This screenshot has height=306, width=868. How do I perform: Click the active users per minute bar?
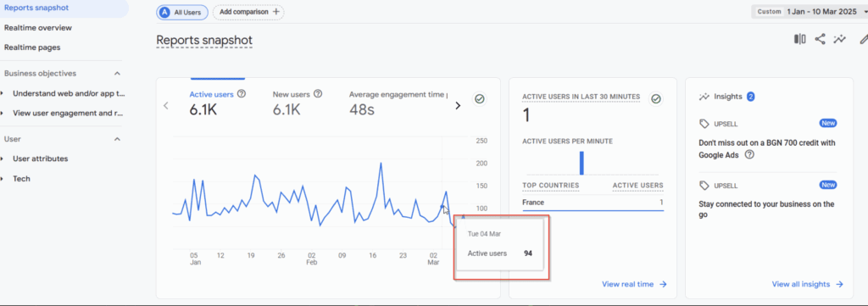coord(581,163)
